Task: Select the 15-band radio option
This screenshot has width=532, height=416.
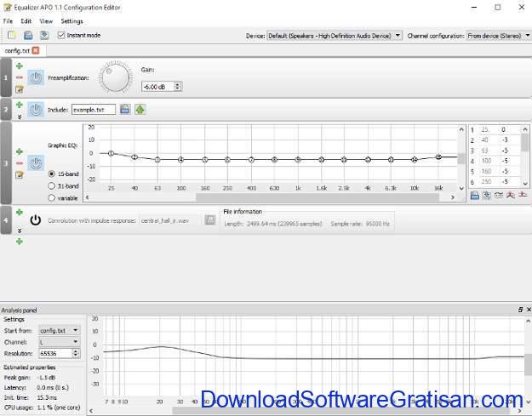Action: click(x=52, y=174)
